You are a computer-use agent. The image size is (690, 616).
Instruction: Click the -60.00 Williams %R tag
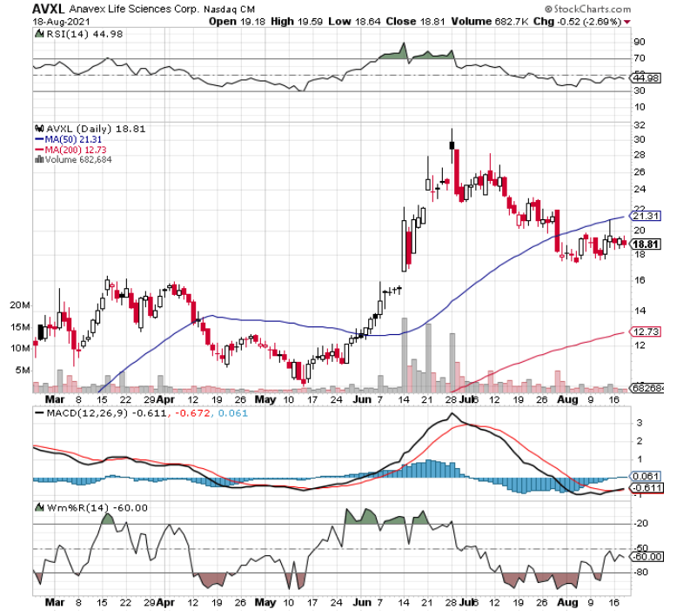click(646, 557)
